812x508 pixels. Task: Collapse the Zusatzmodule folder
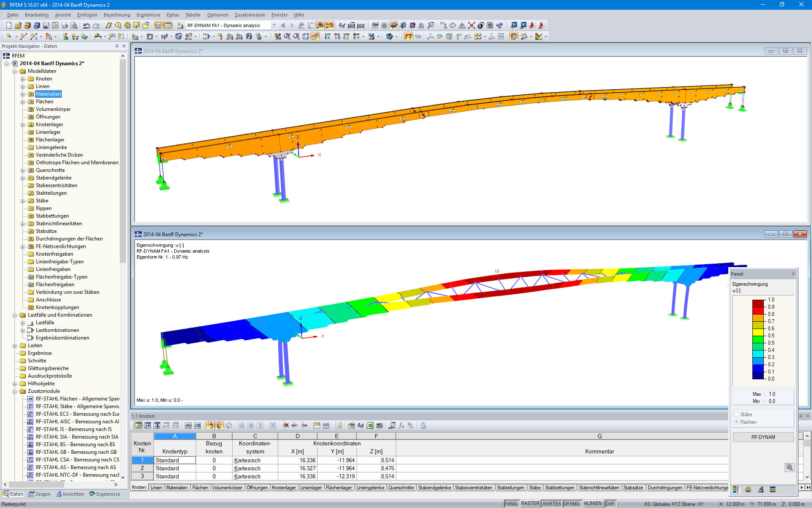(14, 391)
